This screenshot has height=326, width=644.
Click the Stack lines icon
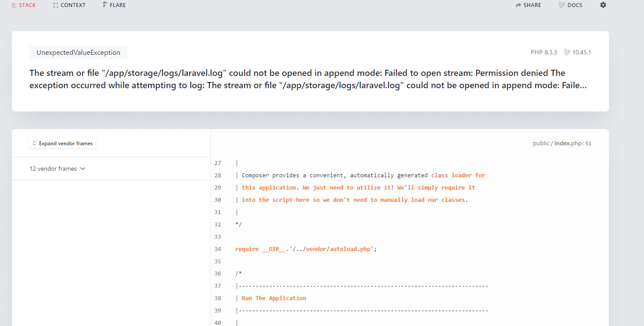pos(14,5)
